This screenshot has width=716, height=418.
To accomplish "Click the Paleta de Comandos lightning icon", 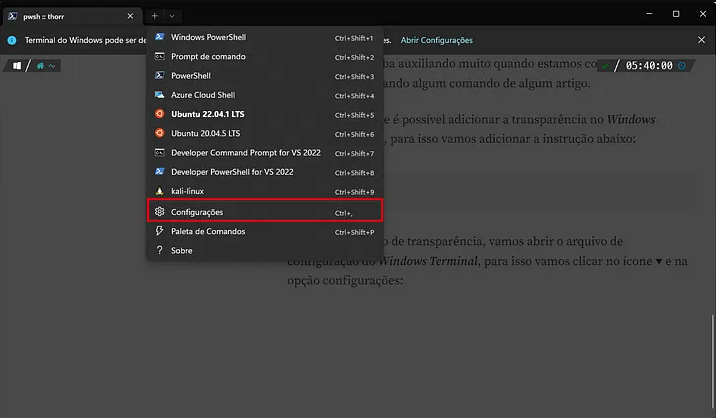I will [x=159, y=231].
